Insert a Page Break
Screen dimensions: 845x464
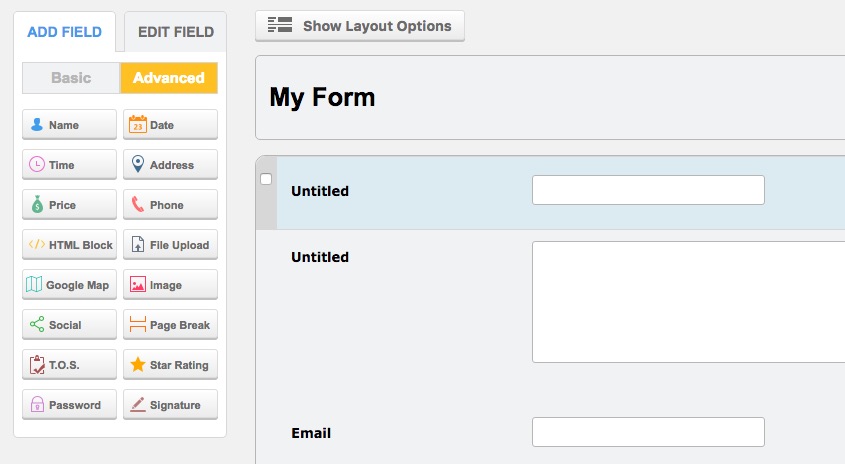[x=170, y=325]
